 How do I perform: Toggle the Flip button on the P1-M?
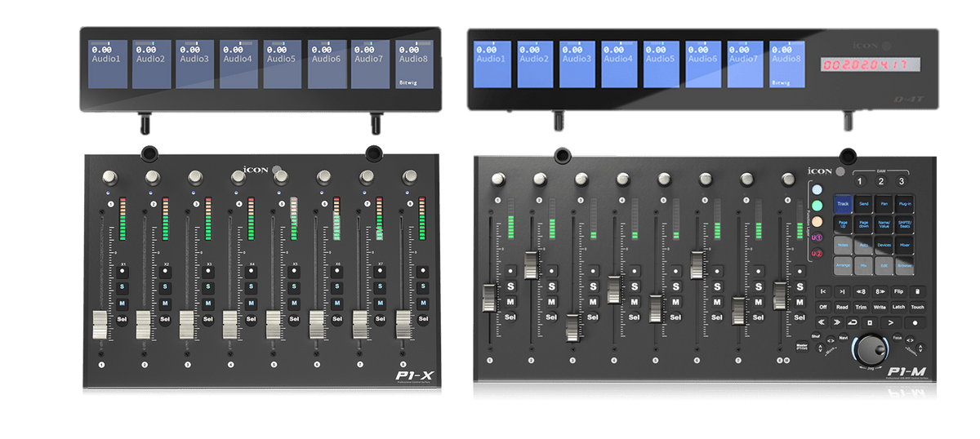coord(899,291)
